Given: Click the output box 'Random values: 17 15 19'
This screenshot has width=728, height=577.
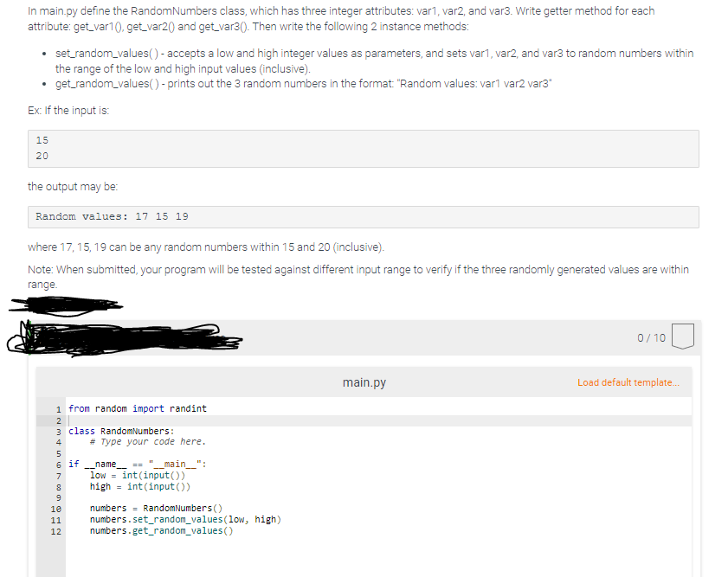Looking at the screenshot, I should (x=364, y=216).
